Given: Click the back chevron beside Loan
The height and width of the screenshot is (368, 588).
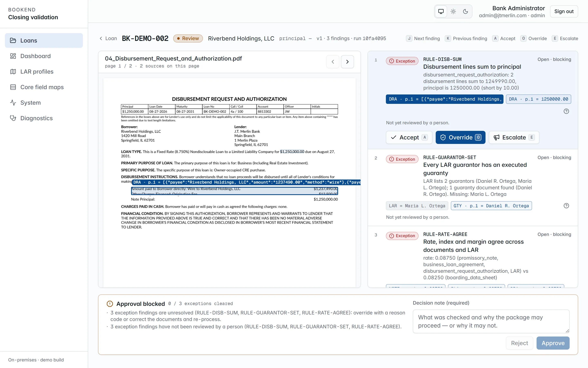Looking at the screenshot, I should tap(101, 38).
